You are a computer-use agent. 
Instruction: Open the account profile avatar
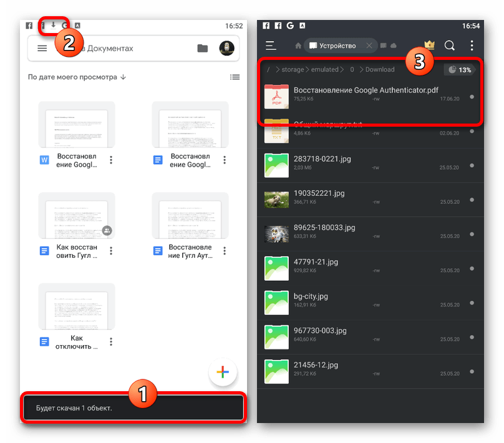[226, 49]
